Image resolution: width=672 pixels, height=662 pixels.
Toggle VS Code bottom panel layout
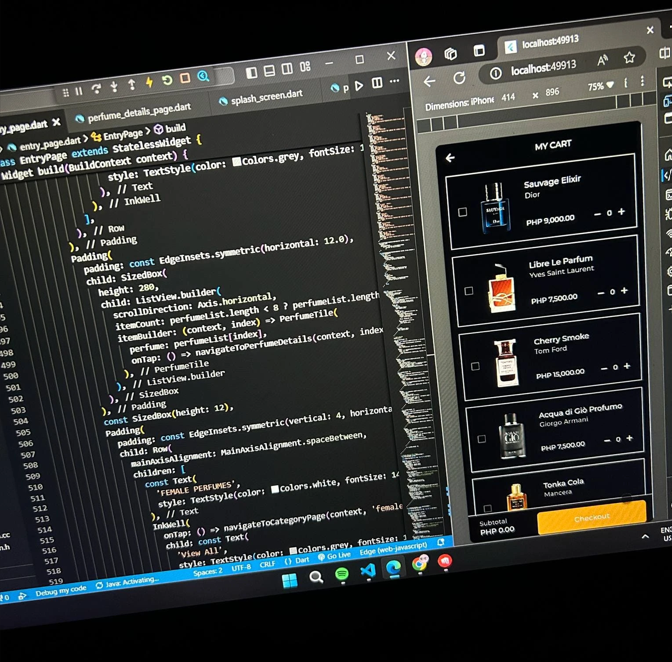tap(269, 71)
